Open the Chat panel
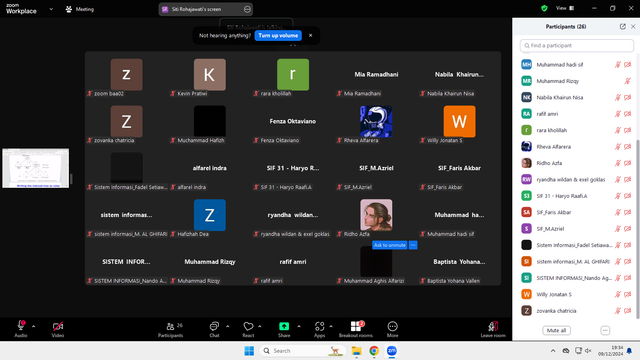The height and width of the screenshot is (360, 640). (x=214, y=329)
